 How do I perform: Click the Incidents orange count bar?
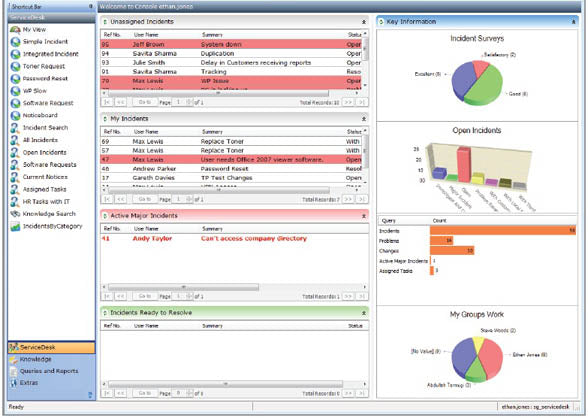click(x=503, y=231)
